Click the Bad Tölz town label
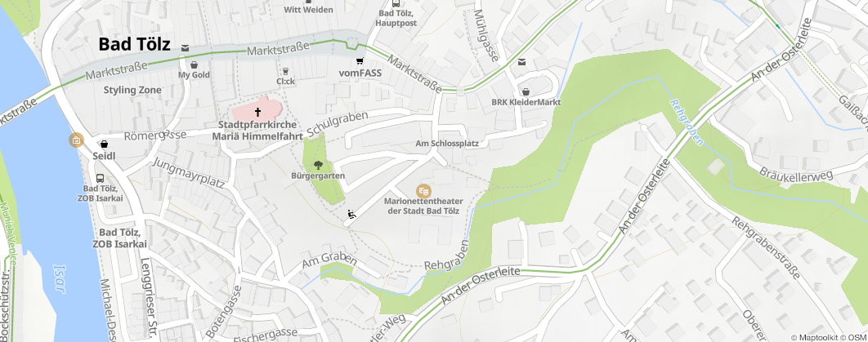This screenshot has width=868, height=342. (x=135, y=45)
